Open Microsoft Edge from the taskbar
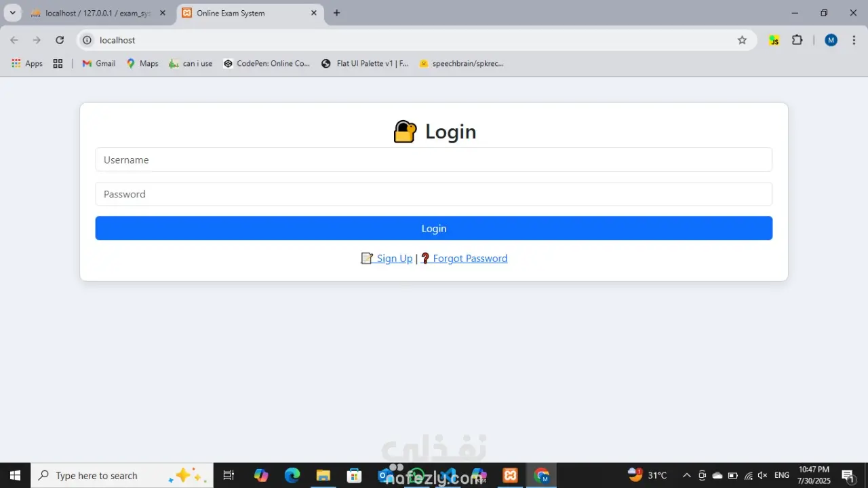This screenshot has height=488, width=868. pos(292,475)
